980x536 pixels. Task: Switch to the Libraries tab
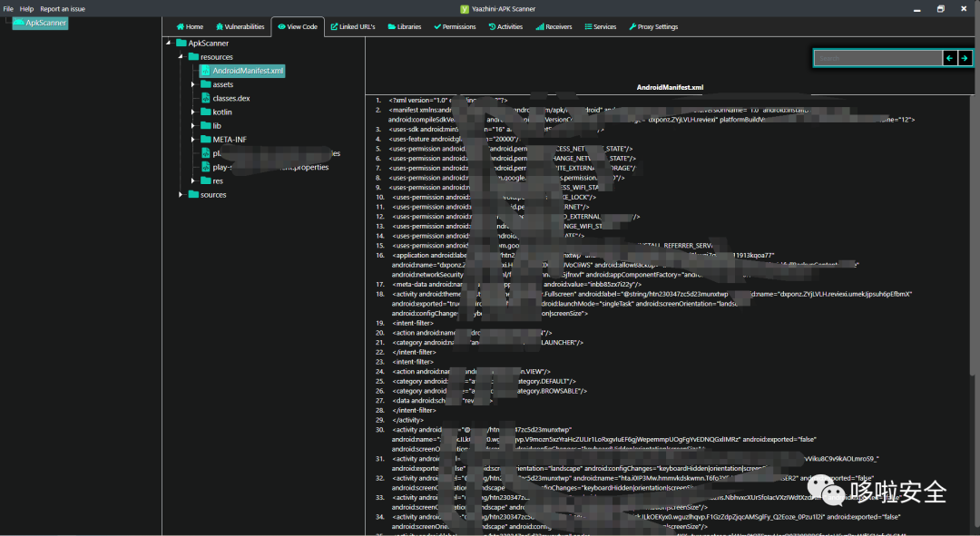click(x=405, y=27)
